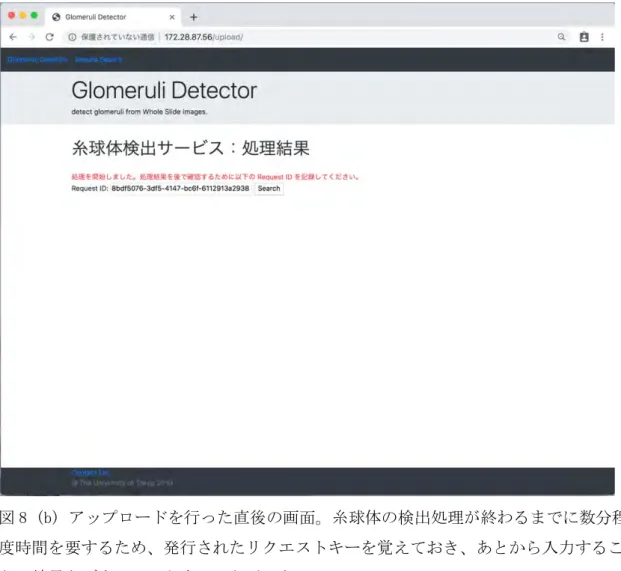Go back using the browser back arrow

pyautogui.click(x=13, y=37)
